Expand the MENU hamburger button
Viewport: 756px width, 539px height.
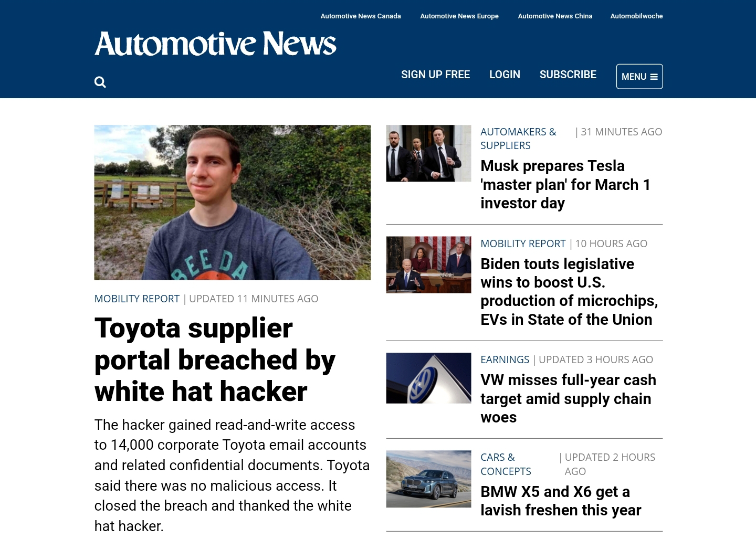point(639,77)
